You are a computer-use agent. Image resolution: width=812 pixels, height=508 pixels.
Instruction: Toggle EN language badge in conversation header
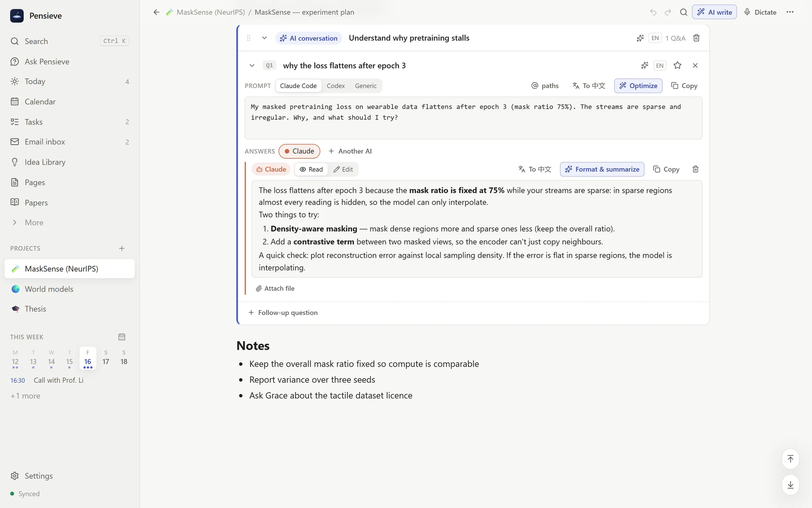coord(655,38)
